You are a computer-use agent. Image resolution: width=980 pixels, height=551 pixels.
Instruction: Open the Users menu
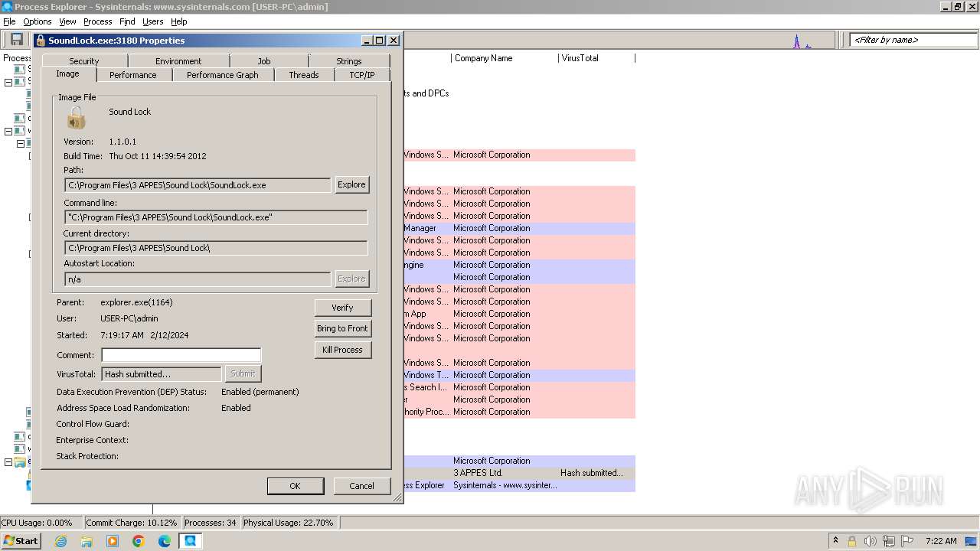coord(153,21)
